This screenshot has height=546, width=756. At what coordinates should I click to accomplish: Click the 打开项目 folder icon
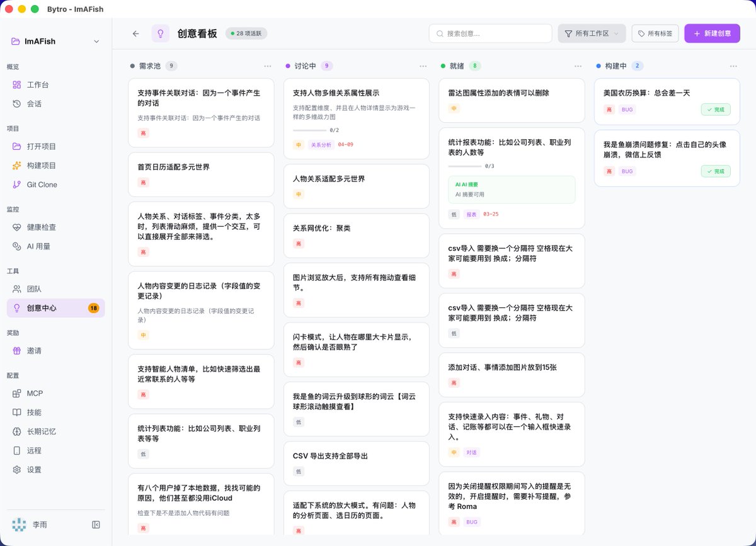click(17, 146)
